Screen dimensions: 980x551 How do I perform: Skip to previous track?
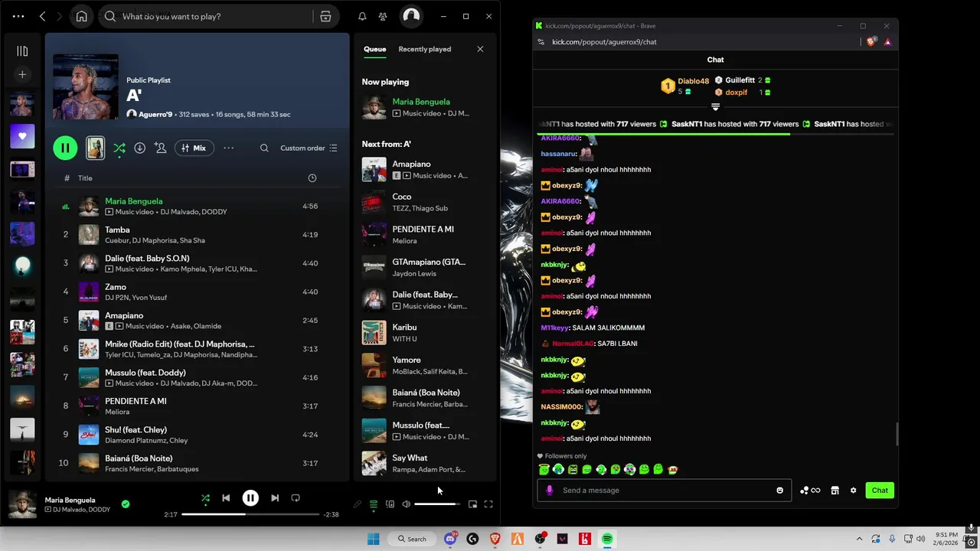click(x=226, y=498)
